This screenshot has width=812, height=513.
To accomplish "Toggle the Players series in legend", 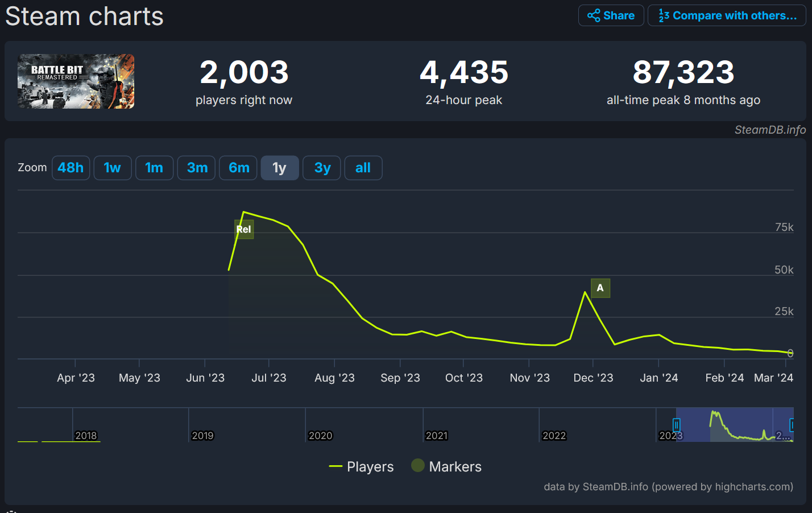I will [x=362, y=466].
